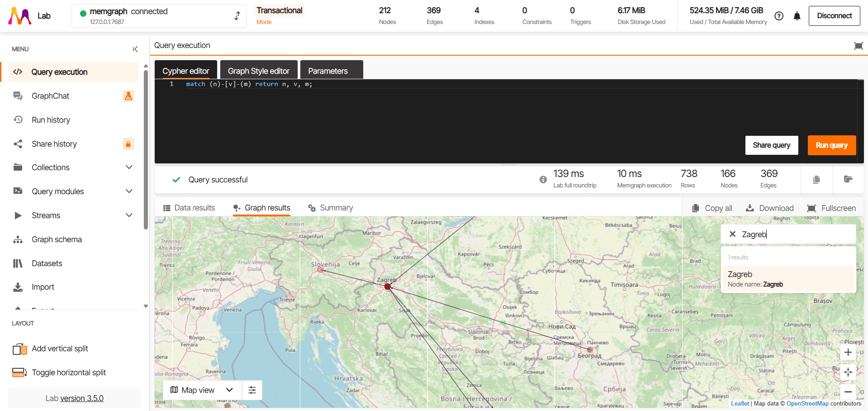The width and height of the screenshot is (868, 411).
Task: Click the notifications bell icon
Action: [x=797, y=16]
